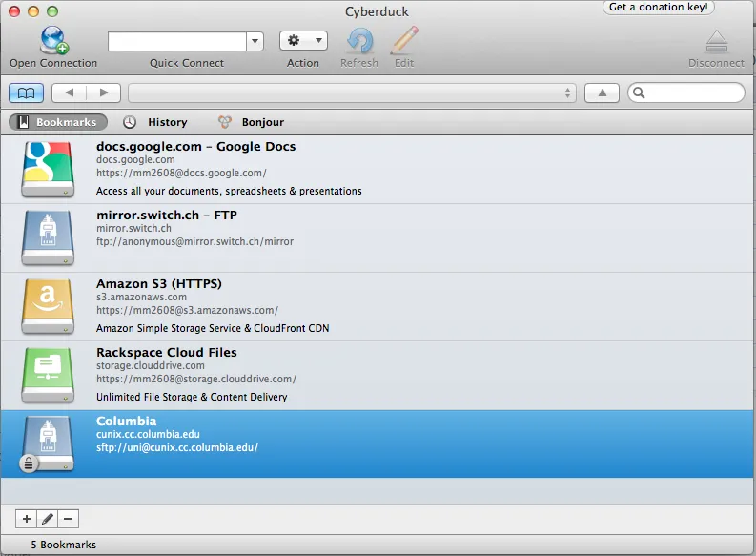Click the storage.clouddrive.com hostname text
Screen dimensions: 756x556
coord(151,365)
